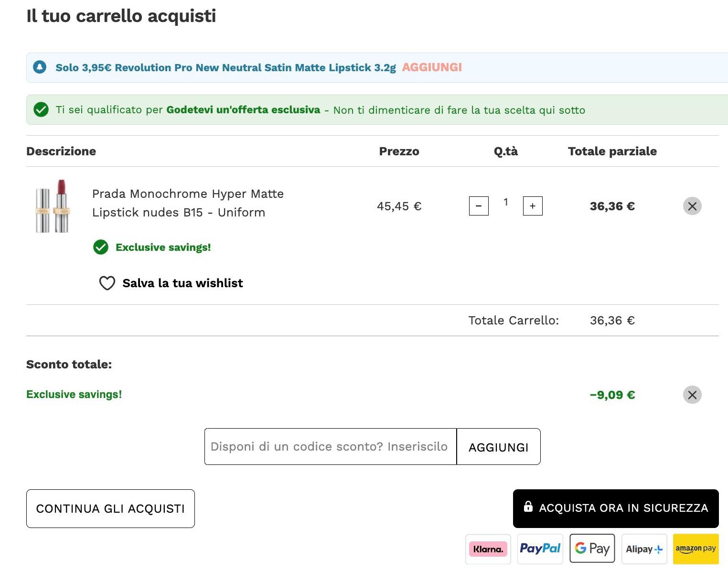Click AGGIUNGI for Revolution Pro lipstick offer
The width and height of the screenshot is (728, 582).
click(432, 67)
